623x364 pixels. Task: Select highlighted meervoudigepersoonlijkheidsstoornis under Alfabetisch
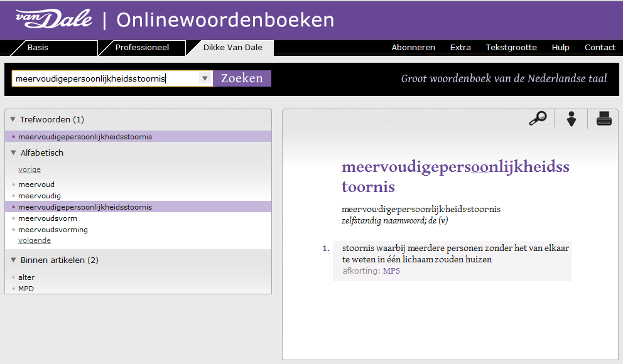coord(138,206)
